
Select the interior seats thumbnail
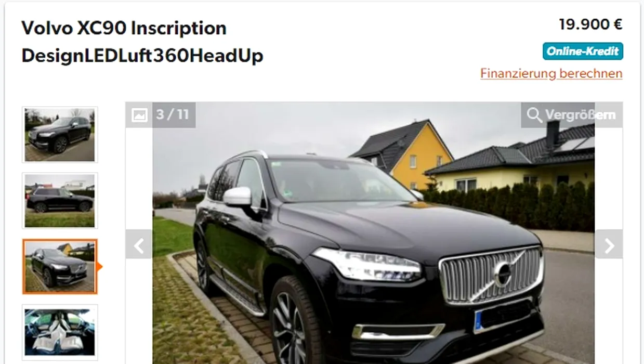60,332
